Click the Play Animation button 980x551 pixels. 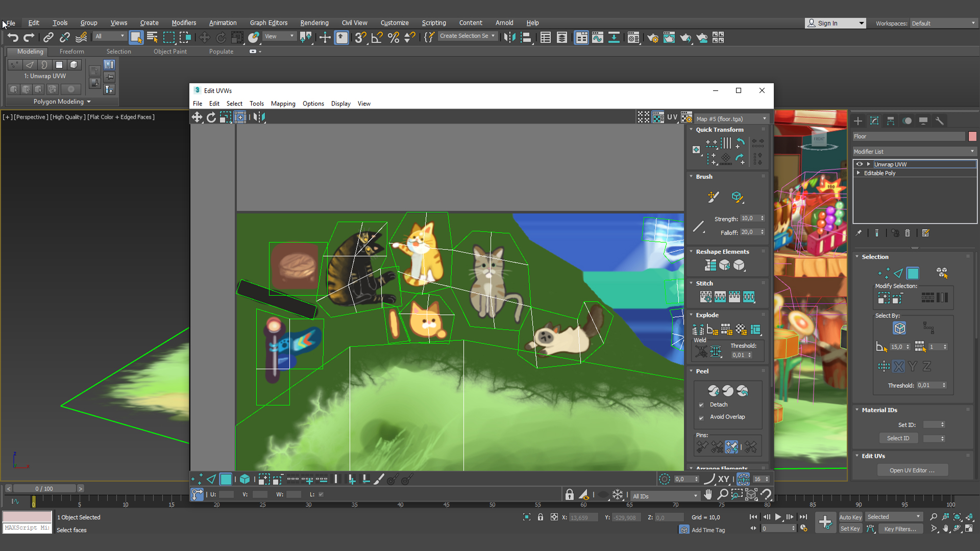778,517
